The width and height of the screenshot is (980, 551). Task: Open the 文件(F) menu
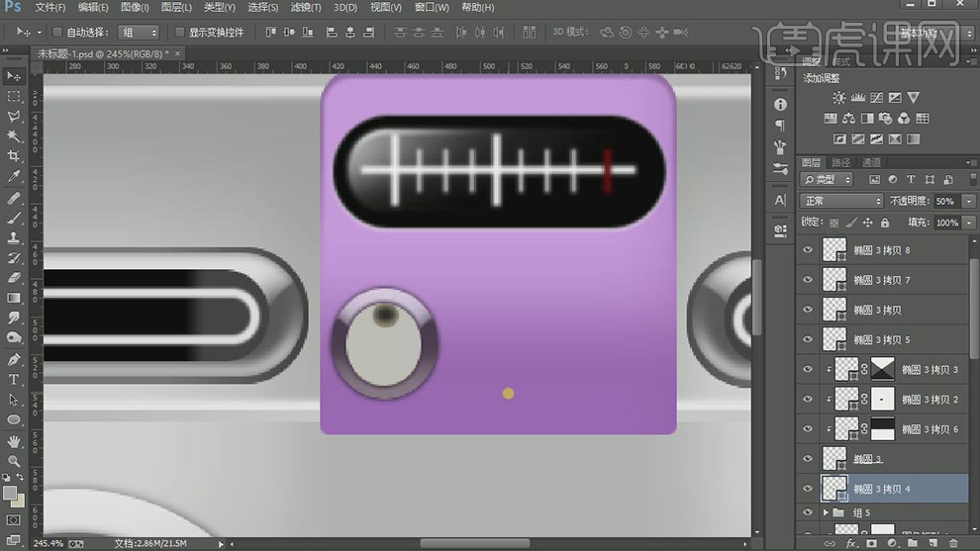(x=49, y=8)
